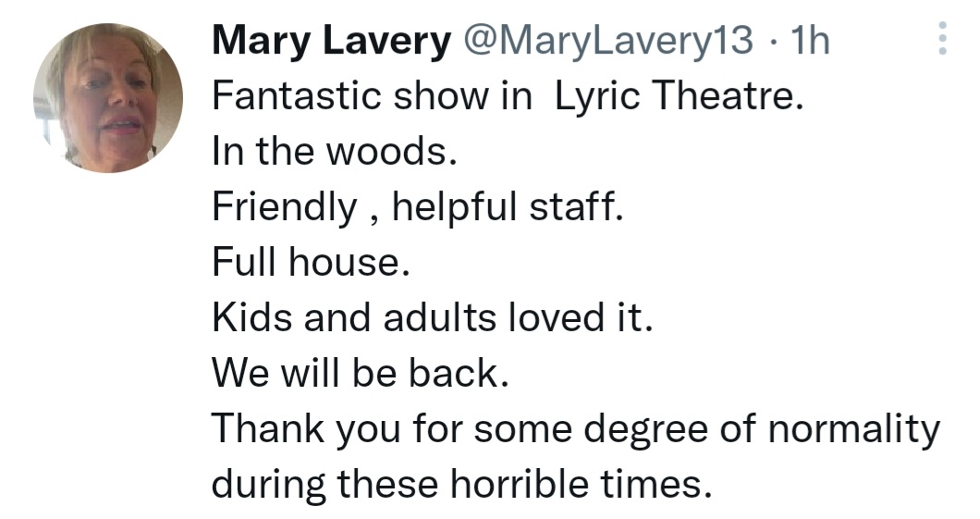The height and width of the screenshot is (519, 980).
Task: Open the tweet's three-dot More options menu
Action: 942,38
